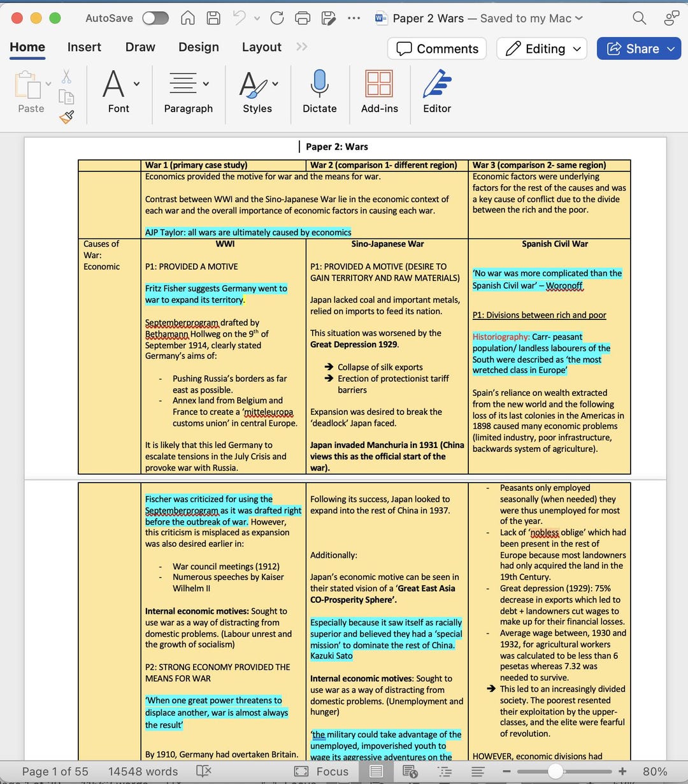Open the Draw ribbon tab
This screenshot has width=688, height=784.
pyautogui.click(x=140, y=47)
